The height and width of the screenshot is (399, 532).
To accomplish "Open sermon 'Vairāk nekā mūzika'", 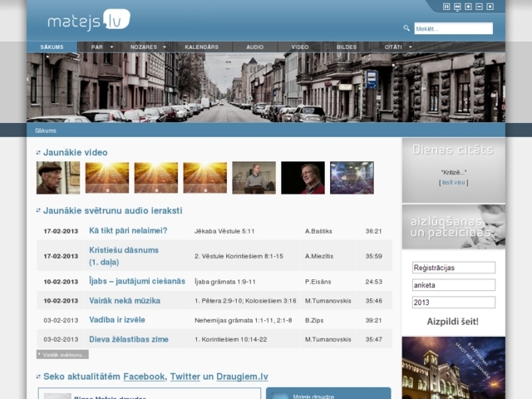I will click(x=125, y=301).
